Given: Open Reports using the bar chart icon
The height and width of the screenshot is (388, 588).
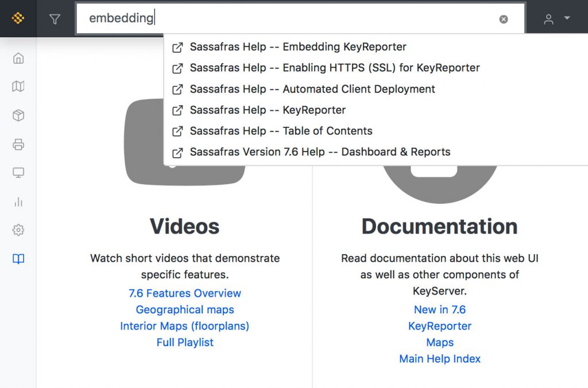Looking at the screenshot, I should [x=18, y=201].
